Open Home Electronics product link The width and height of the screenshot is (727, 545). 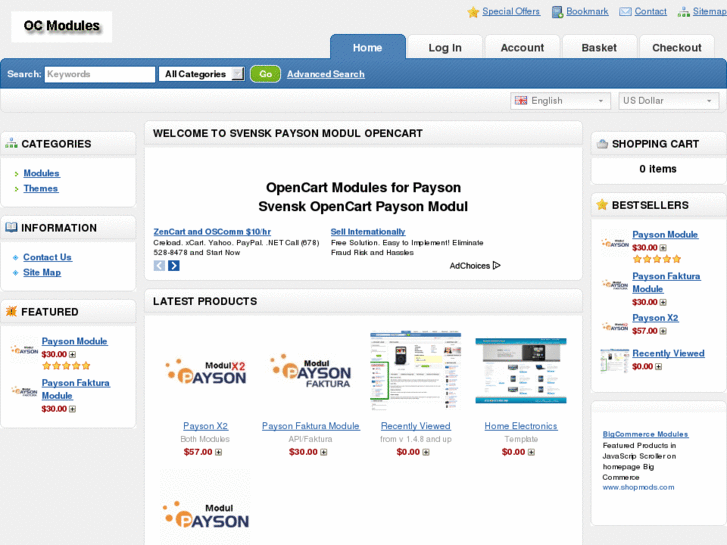[521, 426]
